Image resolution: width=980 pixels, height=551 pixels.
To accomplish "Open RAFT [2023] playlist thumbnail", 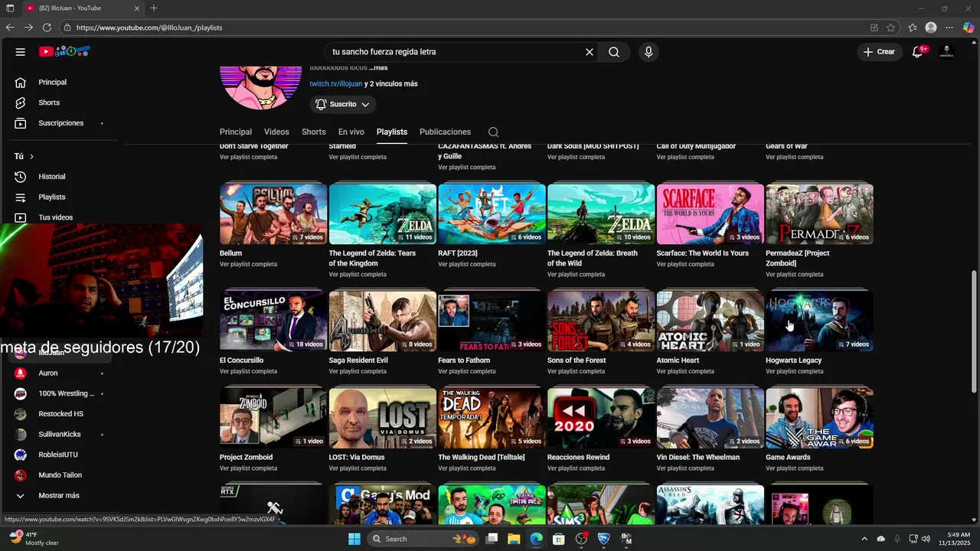I will click(x=492, y=214).
